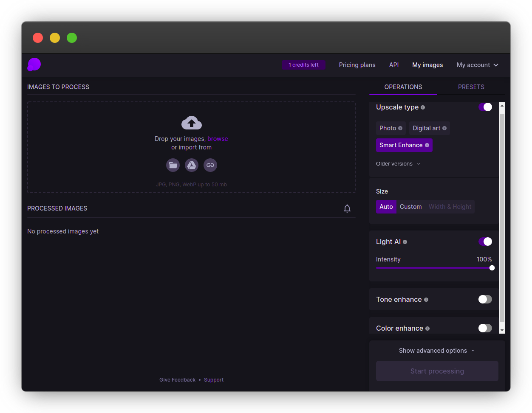The height and width of the screenshot is (413, 532).
Task: Open Pricing plans page
Action: [x=357, y=65]
